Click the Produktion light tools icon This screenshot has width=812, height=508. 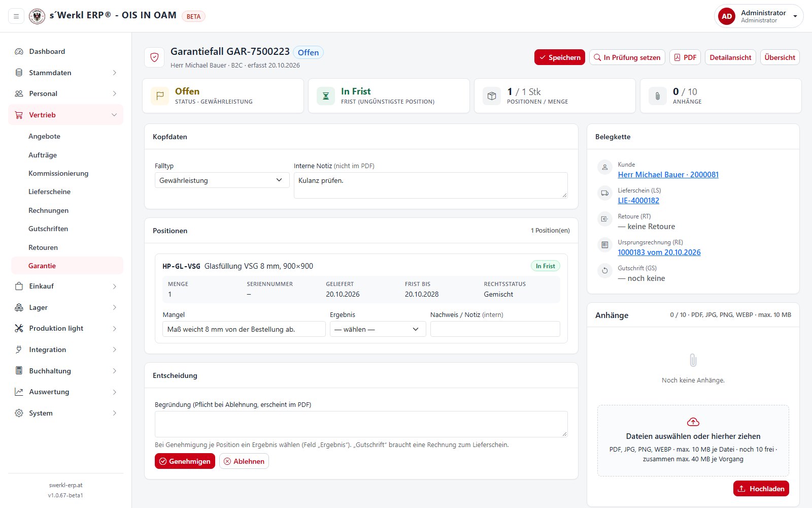tap(19, 328)
